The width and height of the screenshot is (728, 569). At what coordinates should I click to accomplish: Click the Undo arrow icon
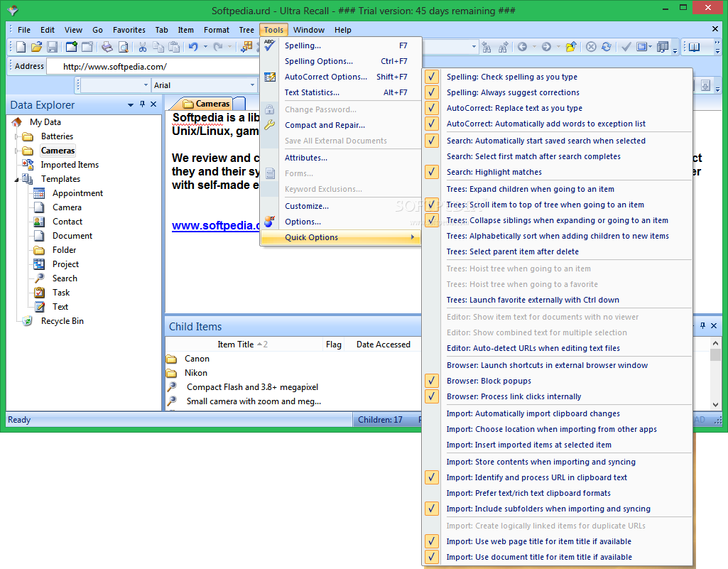coord(194,46)
